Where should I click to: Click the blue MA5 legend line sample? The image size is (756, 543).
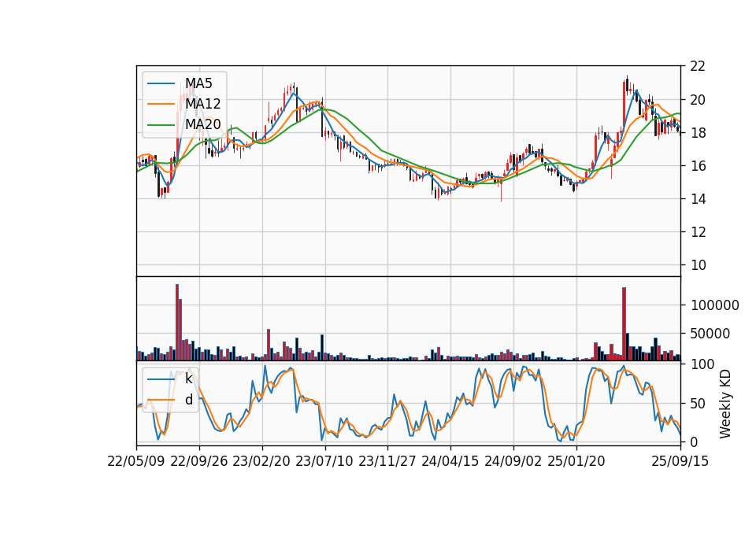[x=161, y=83]
